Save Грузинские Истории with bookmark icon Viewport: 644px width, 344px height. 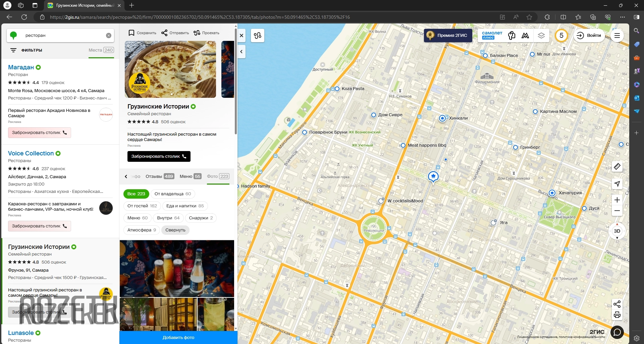click(143, 33)
